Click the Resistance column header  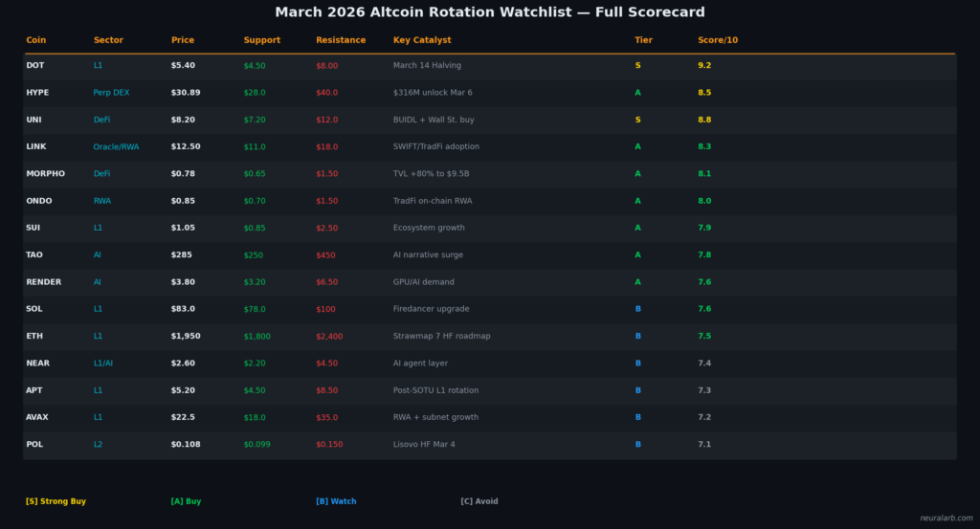[341, 40]
